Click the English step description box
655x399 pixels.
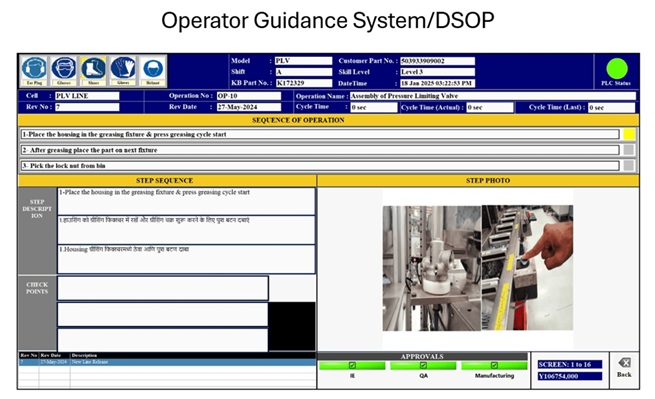186,201
